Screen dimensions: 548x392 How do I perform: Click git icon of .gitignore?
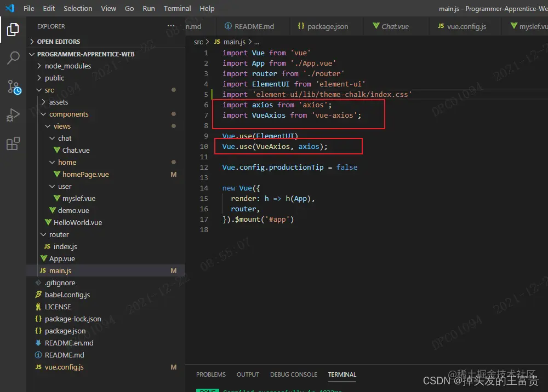38,283
